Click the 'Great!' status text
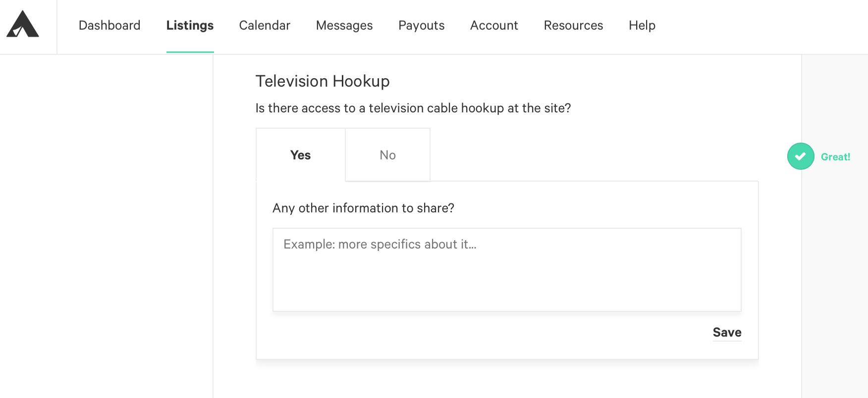 [835, 157]
